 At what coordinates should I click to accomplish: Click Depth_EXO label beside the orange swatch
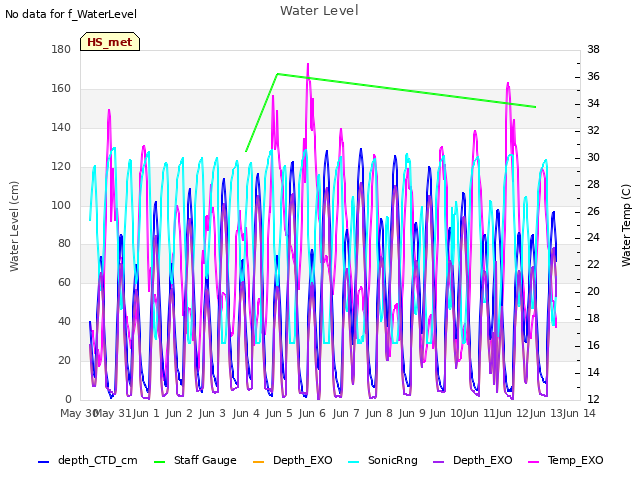(x=303, y=460)
